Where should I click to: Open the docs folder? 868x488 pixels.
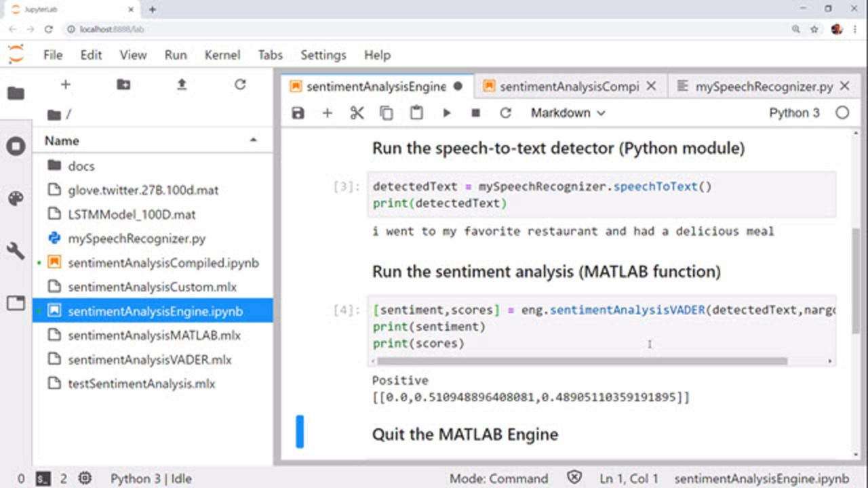point(81,166)
